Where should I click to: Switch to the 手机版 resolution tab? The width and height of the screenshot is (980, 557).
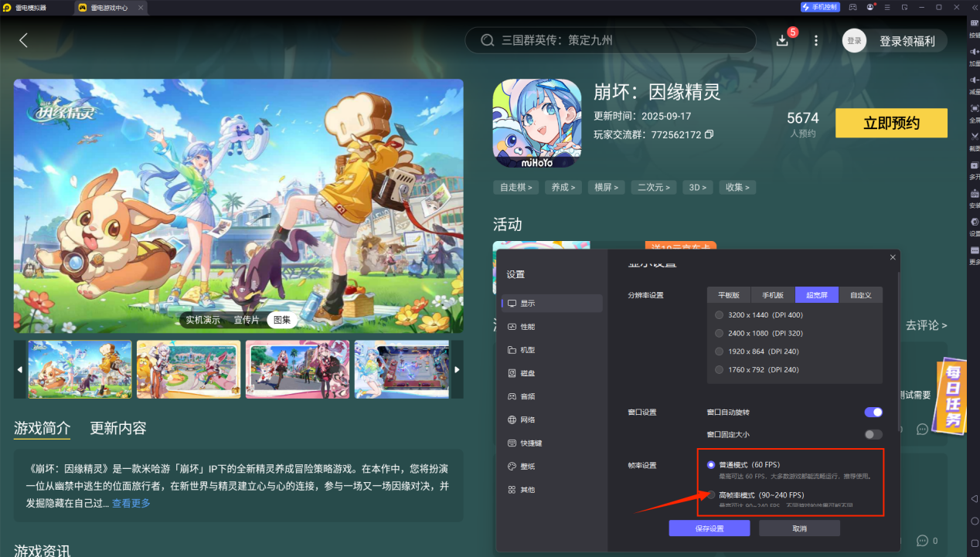click(773, 295)
